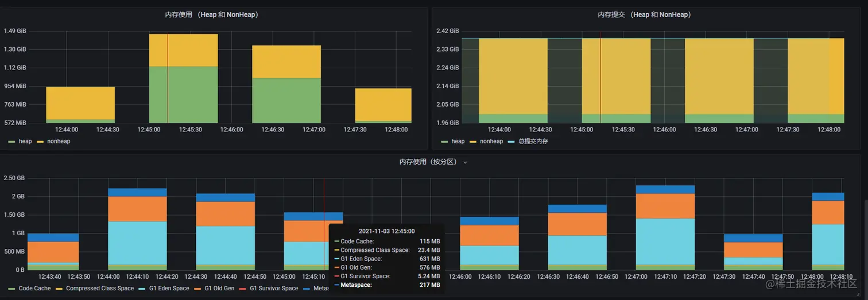Click the 2.42 GiB y-axis label

447,31
